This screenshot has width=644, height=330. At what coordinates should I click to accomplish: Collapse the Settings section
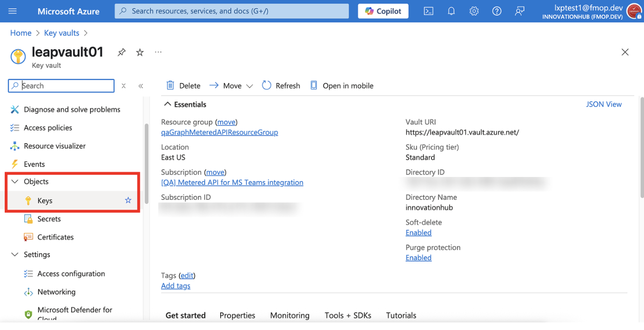pyautogui.click(x=15, y=255)
